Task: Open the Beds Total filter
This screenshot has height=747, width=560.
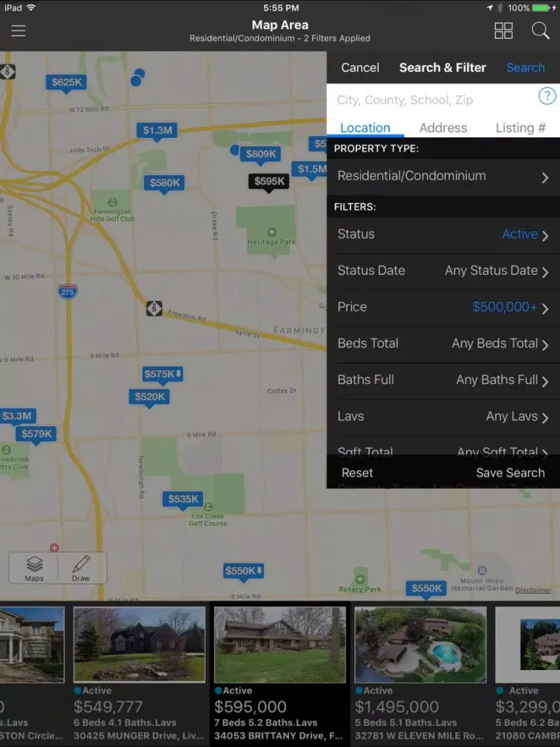Action: pos(443,344)
